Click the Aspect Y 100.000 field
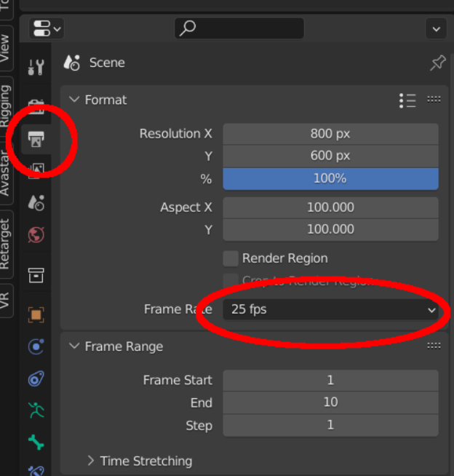The image size is (454, 476). pyautogui.click(x=330, y=229)
